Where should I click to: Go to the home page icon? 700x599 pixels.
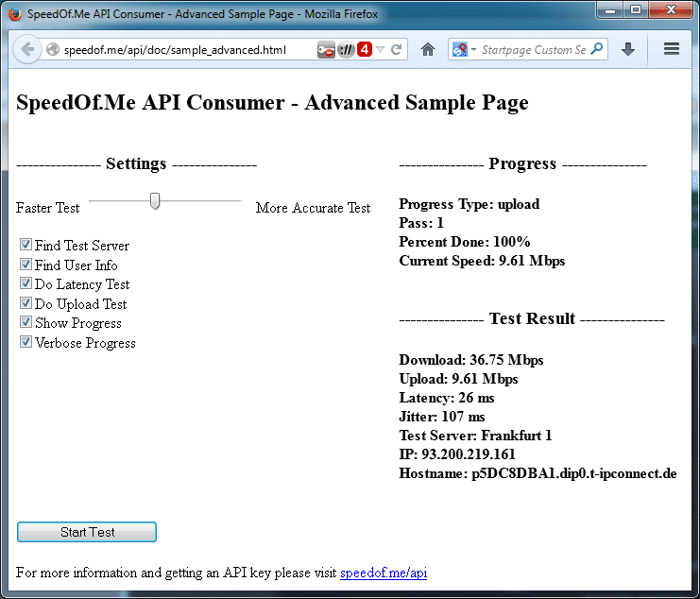(428, 49)
